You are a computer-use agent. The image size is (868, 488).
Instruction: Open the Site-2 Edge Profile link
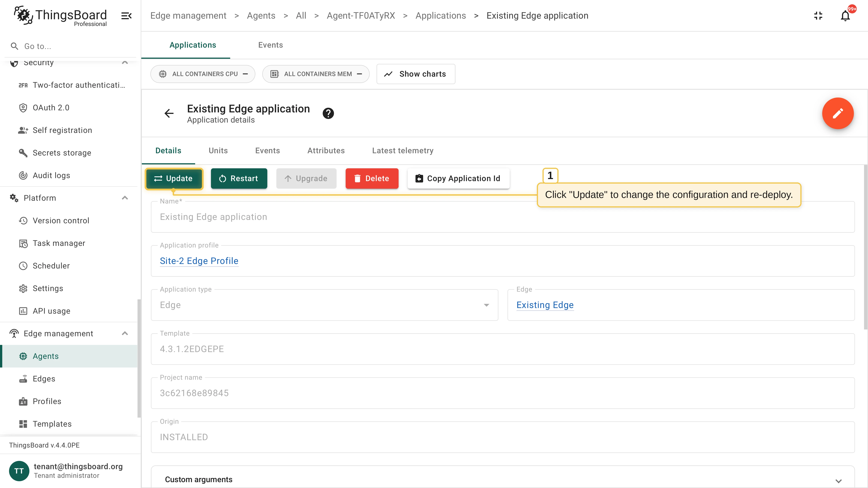199,261
